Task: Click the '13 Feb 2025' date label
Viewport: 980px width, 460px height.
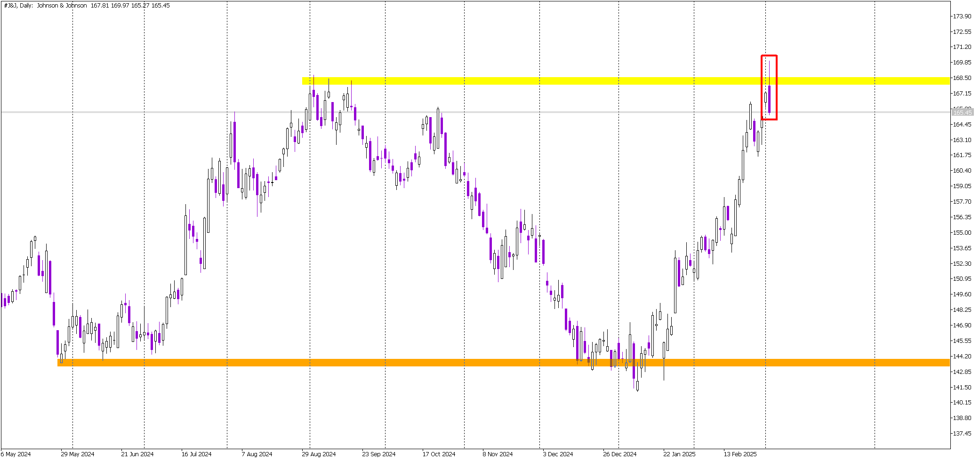Action: point(740,454)
